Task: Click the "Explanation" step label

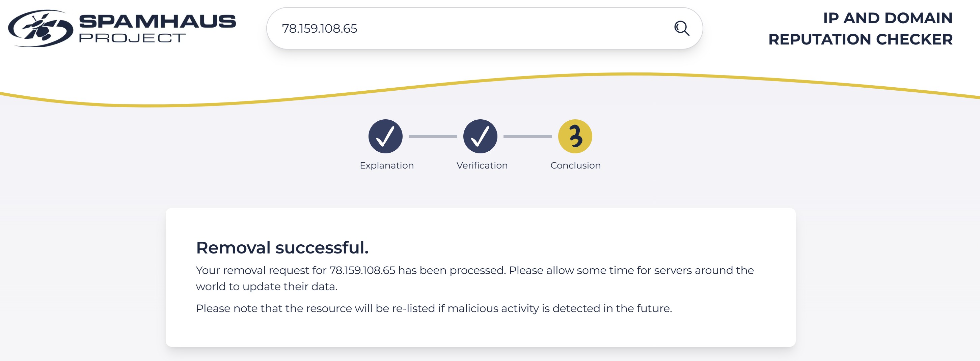Action: 386,165
